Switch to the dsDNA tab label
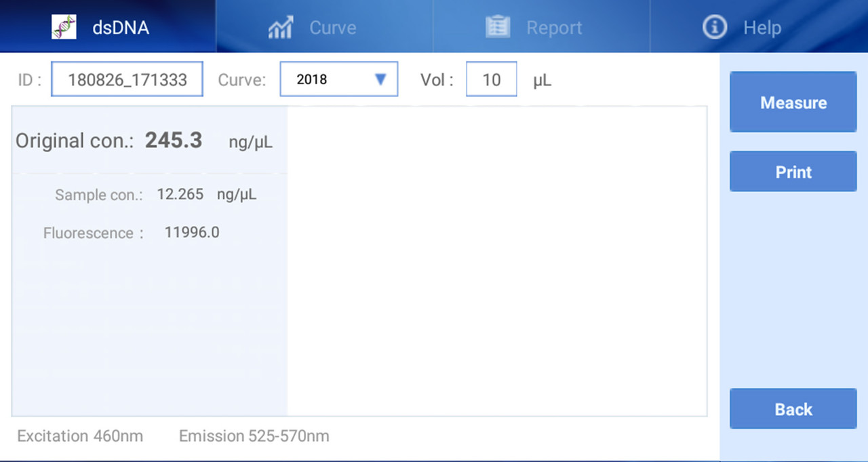 tap(121, 28)
